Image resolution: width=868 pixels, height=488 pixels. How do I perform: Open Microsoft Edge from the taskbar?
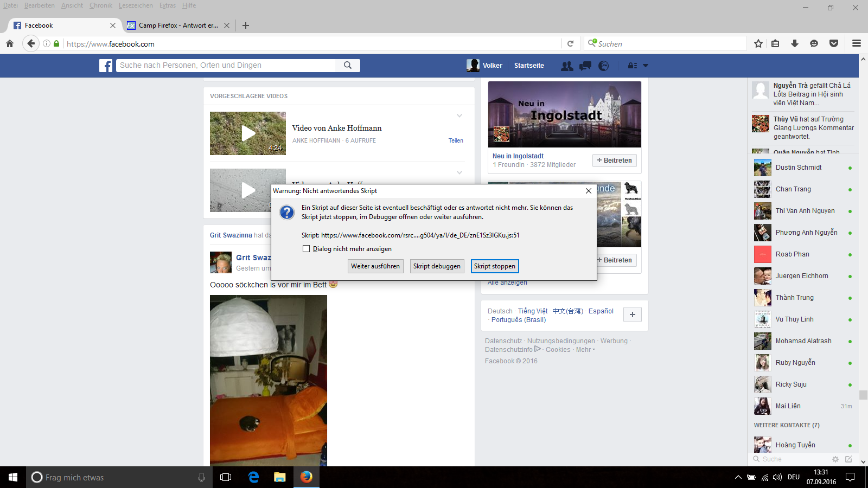point(253,477)
